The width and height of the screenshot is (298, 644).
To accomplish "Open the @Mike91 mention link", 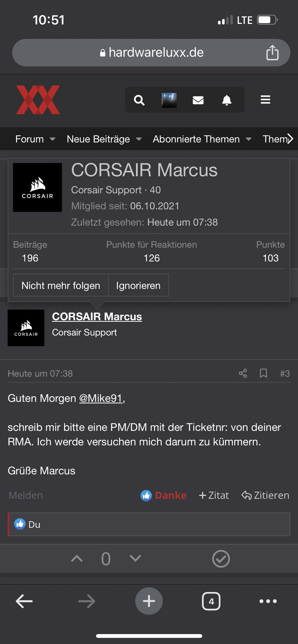I will [x=101, y=398].
